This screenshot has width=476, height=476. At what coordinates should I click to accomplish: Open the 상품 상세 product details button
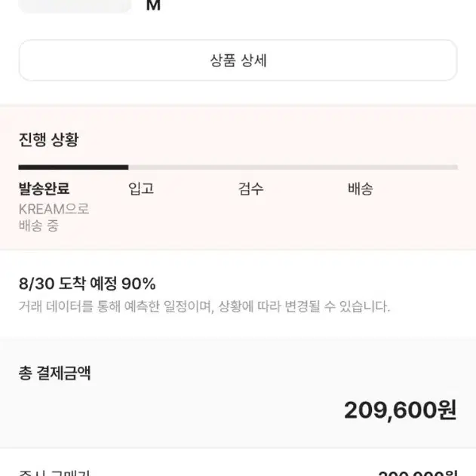click(238, 60)
